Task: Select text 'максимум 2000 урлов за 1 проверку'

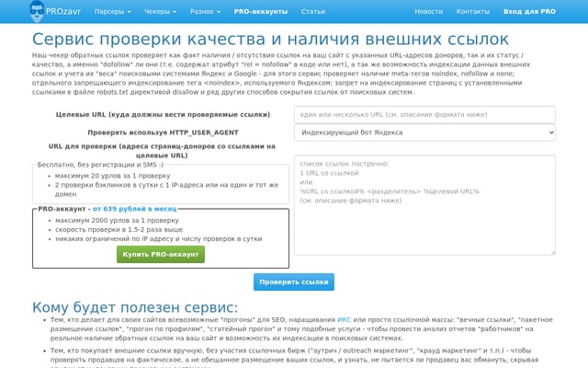Action: pyautogui.click(x=117, y=221)
